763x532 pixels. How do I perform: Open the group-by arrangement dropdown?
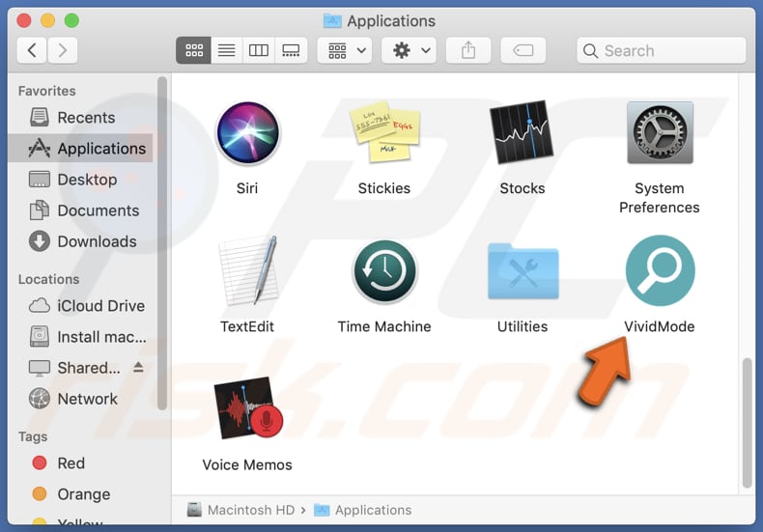[345, 50]
